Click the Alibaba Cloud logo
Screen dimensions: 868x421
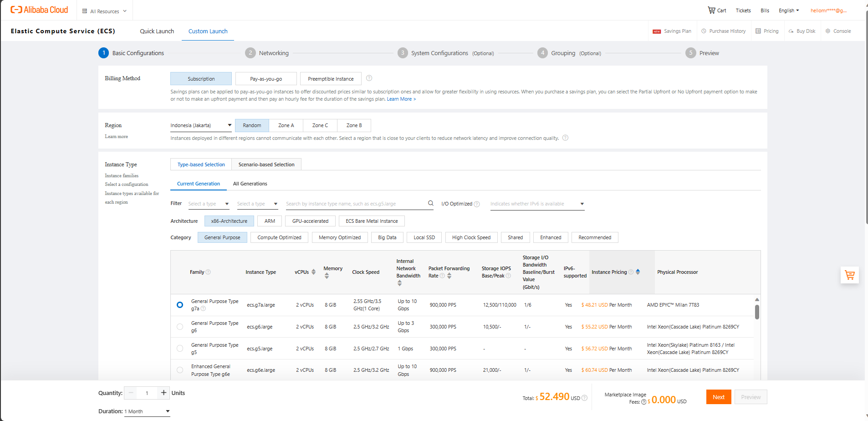(x=39, y=10)
